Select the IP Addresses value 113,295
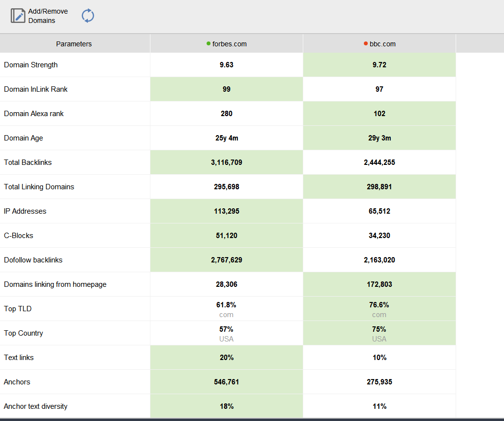Screen dimensions: 504x421 (227, 211)
